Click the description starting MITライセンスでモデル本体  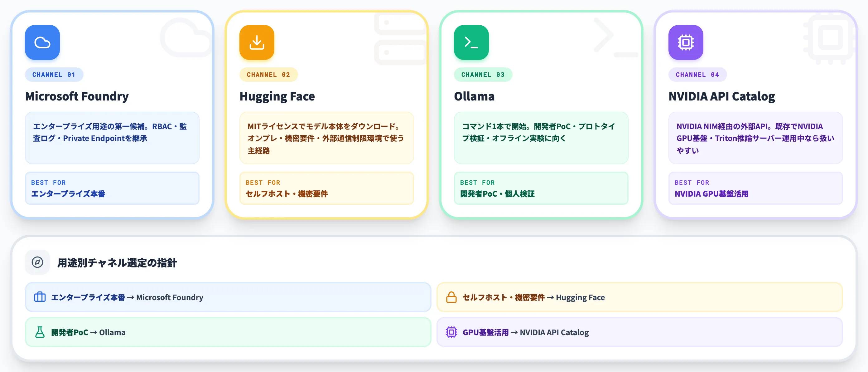[326, 138]
